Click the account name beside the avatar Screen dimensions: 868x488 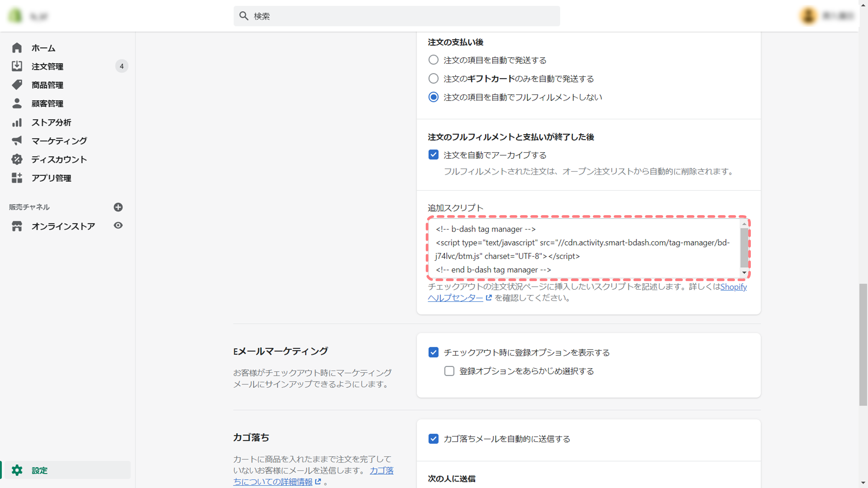tap(838, 16)
